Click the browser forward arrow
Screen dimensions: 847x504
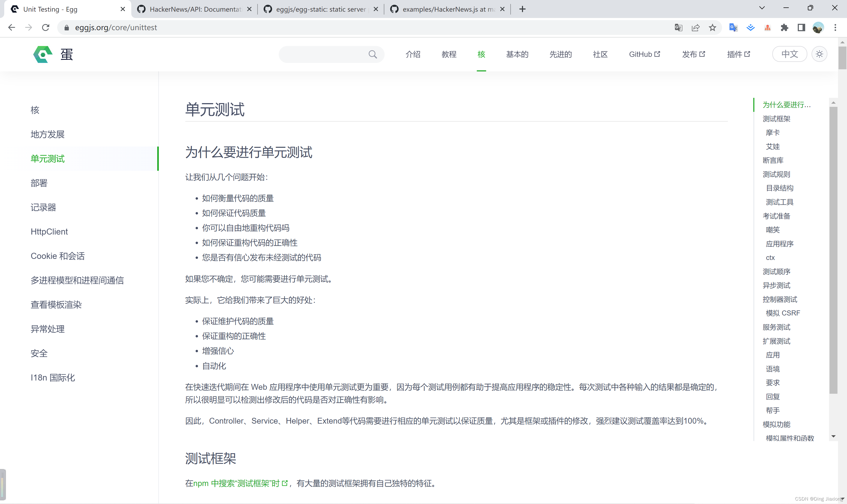29,28
